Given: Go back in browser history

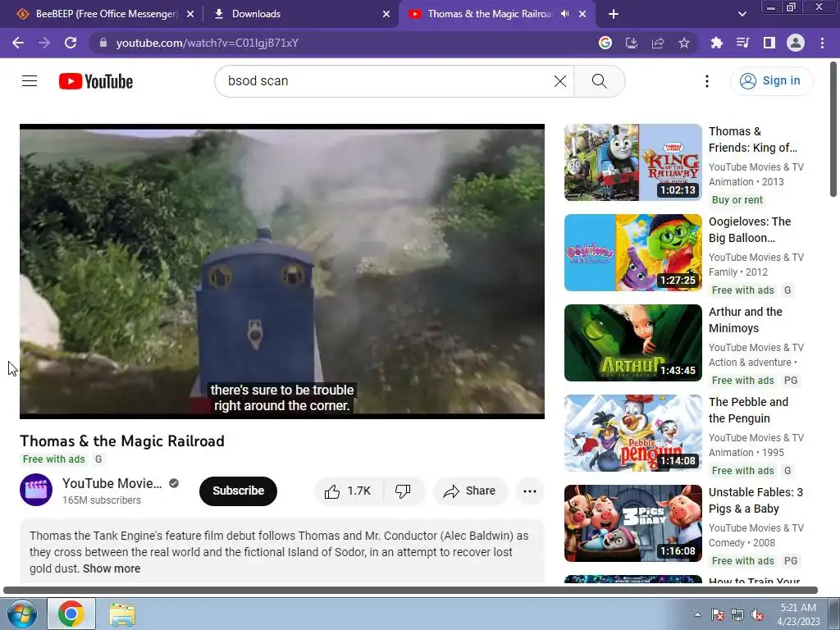Looking at the screenshot, I should click(18, 43).
